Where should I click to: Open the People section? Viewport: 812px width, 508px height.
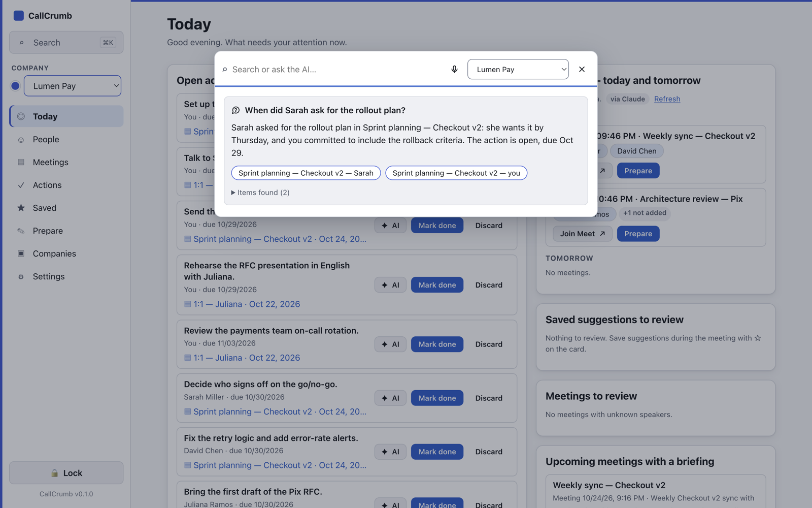[66, 139]
